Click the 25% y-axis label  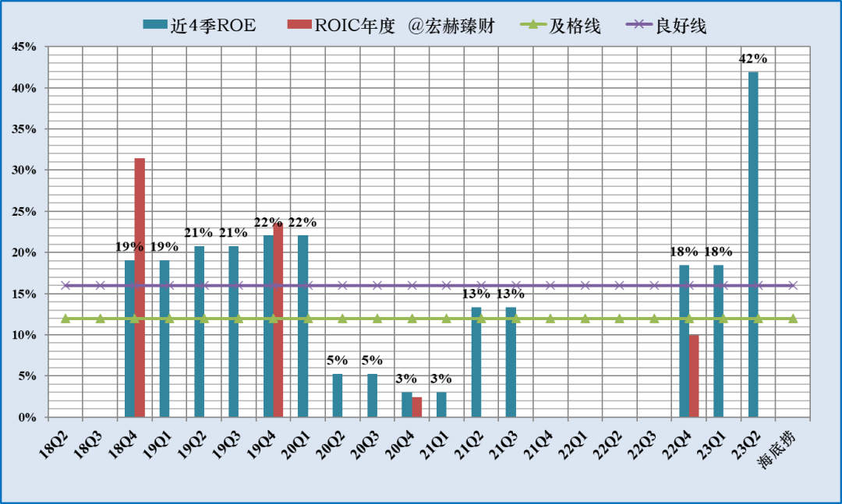(24, 211)
